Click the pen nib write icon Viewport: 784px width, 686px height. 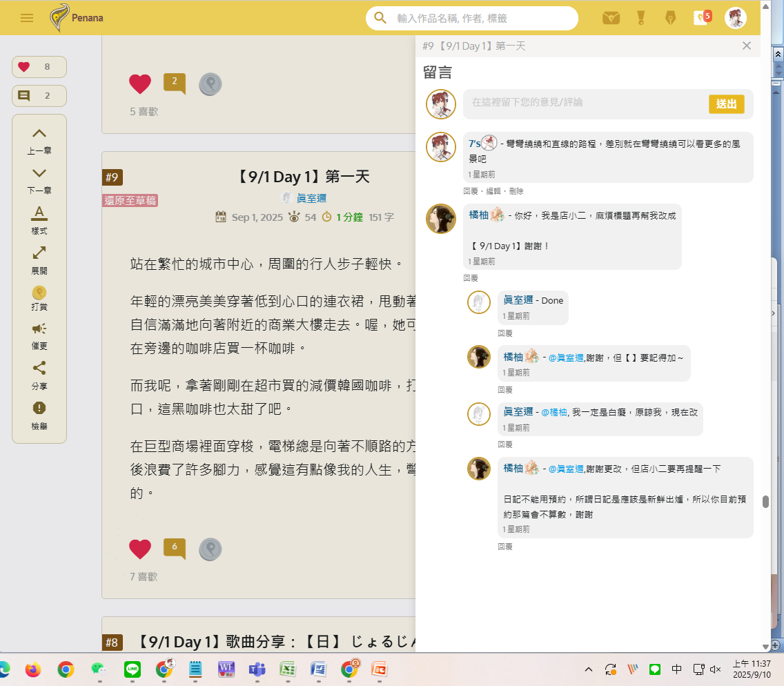click(671, 18)
